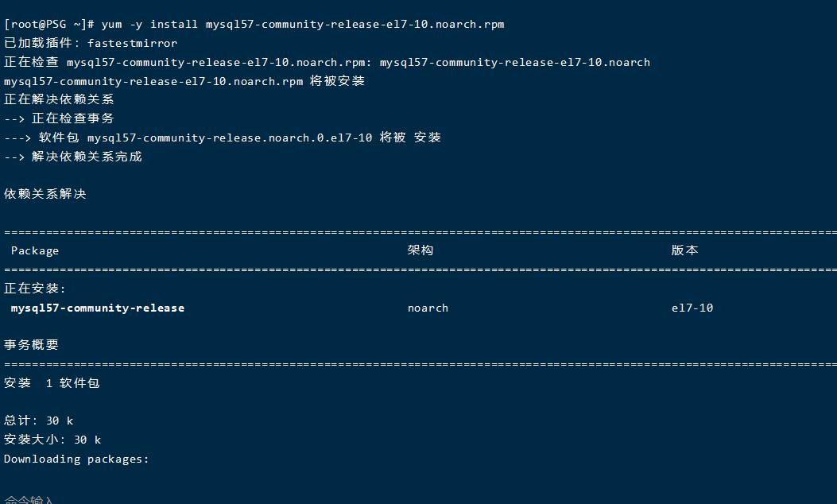Click the 正在检查事务 line
The height and width of the screenshot is (504, 837).
[59, 118]
